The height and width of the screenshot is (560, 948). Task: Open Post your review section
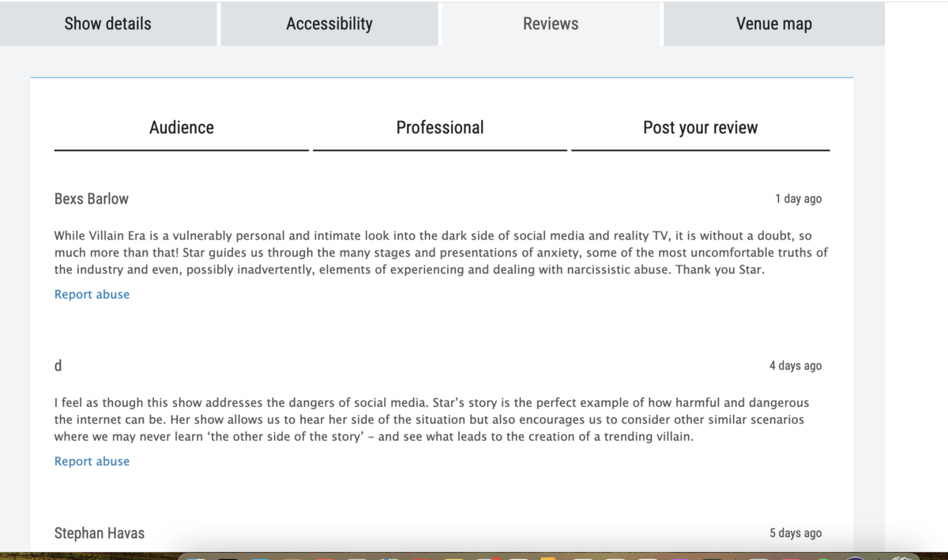(700, 128)
